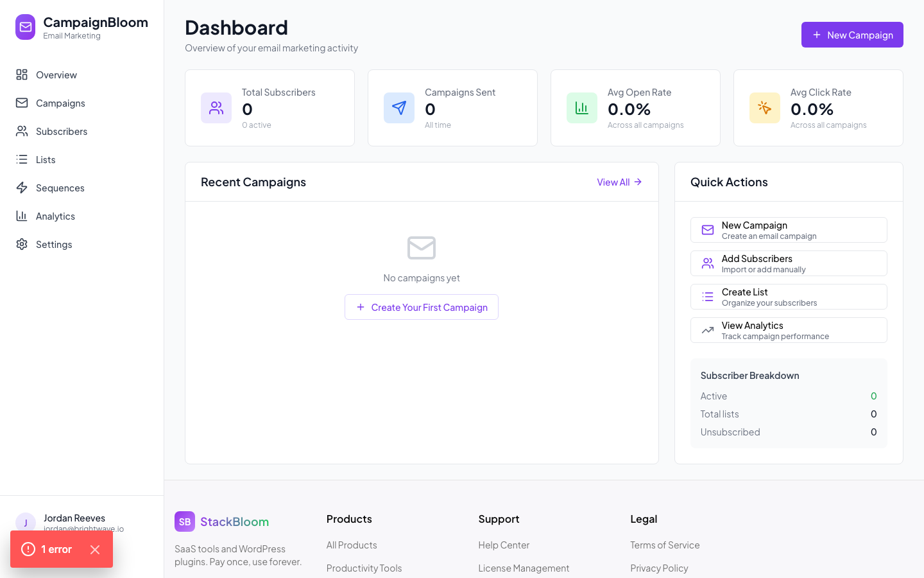This screenshot has height=578, width=924.
Task: Click the Sequences lightning icon
Action: click(21, 188)
